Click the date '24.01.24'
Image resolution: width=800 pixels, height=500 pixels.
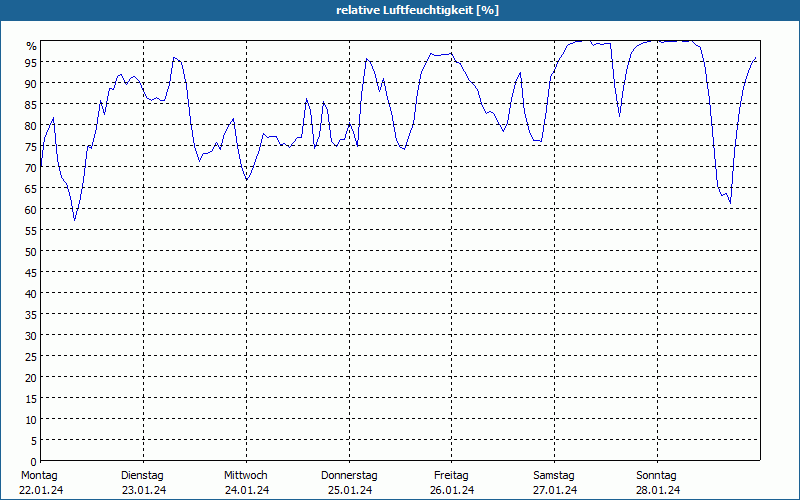pyautogui.click(x=247, y=490)
